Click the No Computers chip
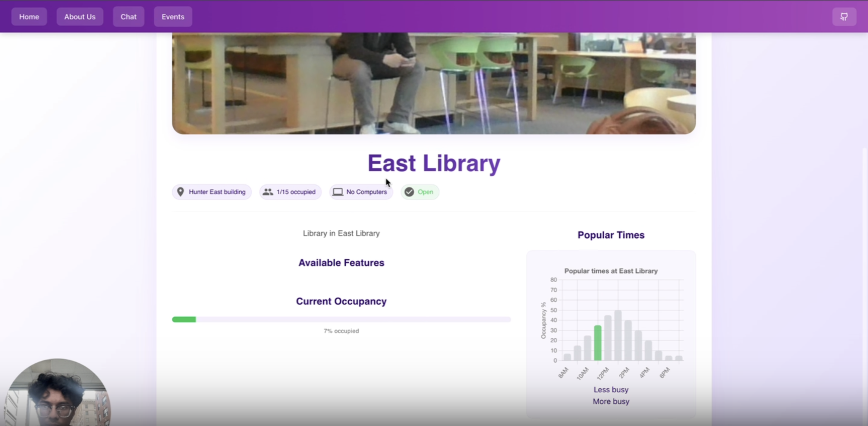868x426 pixels. 366,192
